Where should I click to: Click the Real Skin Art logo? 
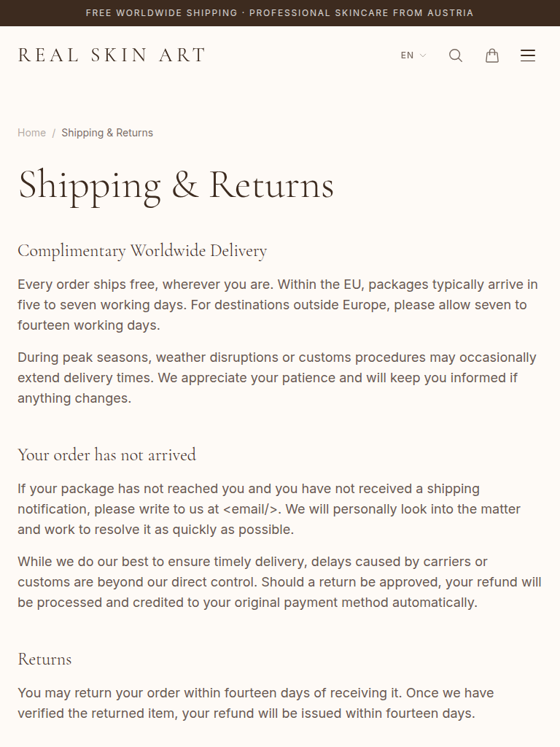112,55
